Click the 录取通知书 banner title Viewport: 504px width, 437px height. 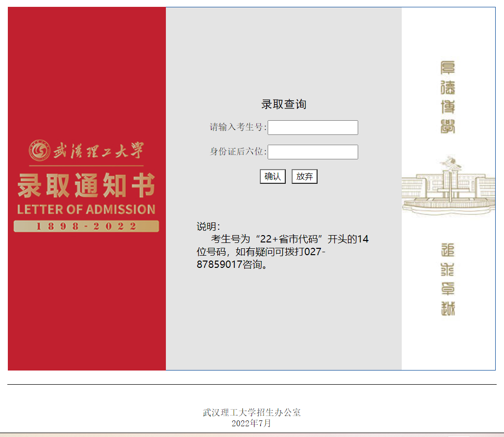point(86,185)
